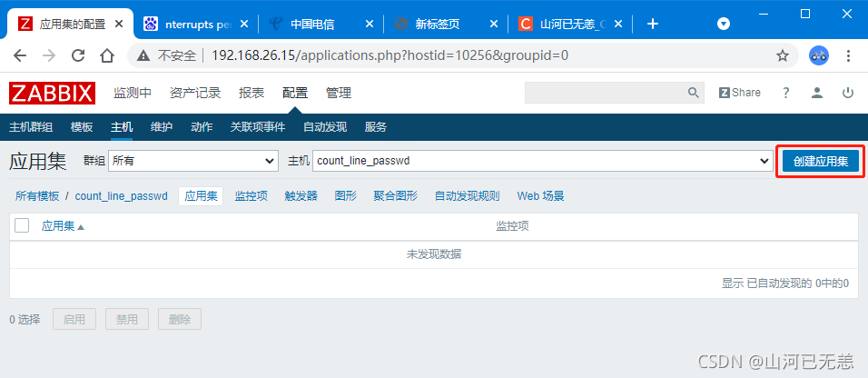The width and height of the screenshot is (868, 378).
Task: Switch to Web 场景 tab
Action: 541,196
